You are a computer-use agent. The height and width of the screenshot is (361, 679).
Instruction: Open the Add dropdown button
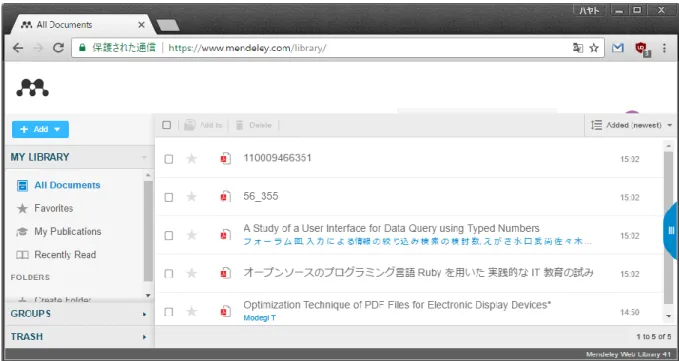[40, 129]
